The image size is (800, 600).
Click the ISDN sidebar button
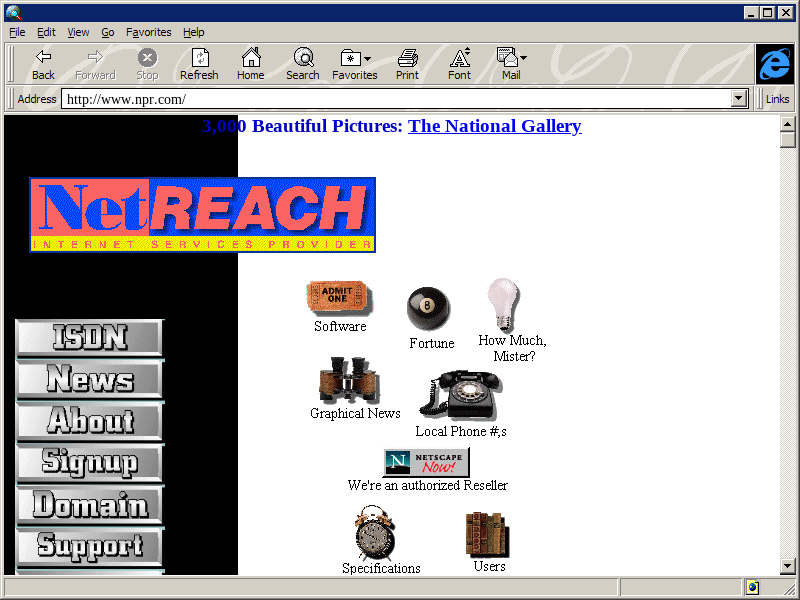tap(90, 338)
